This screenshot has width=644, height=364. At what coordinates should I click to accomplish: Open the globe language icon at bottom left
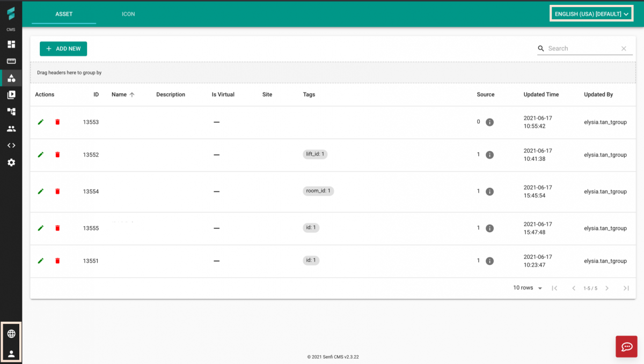click(12, 333)
